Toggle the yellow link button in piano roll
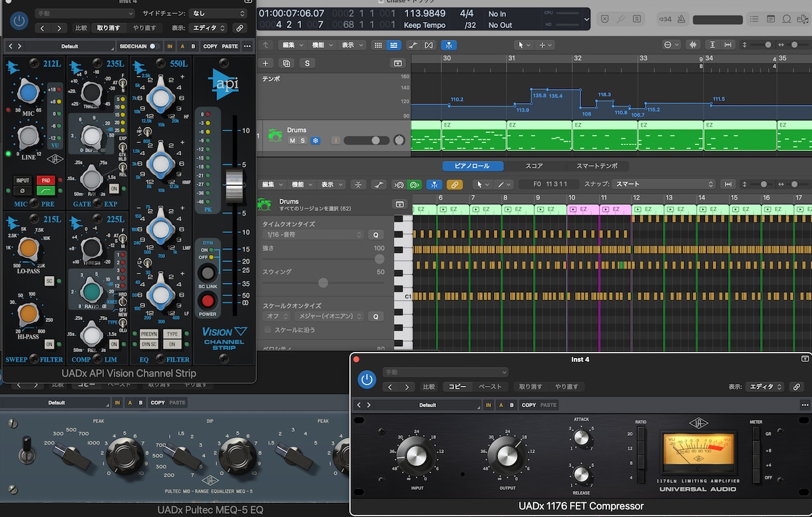 coord(455,184)
